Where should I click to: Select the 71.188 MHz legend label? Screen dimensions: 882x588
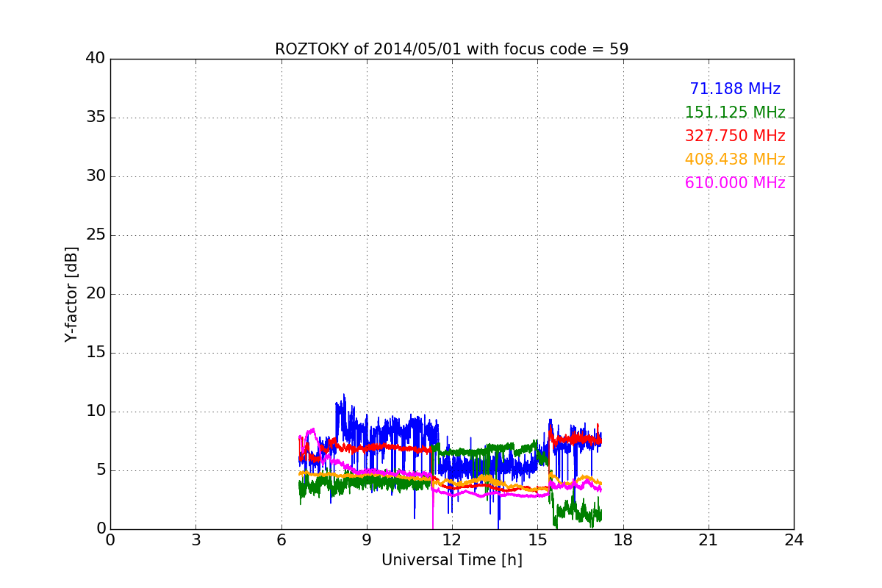pos(735,89)
